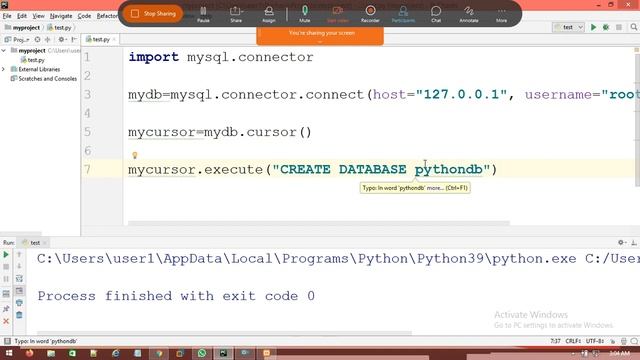Screen dimensions: 640x360
Task: Click Stop Sharing button
Action: pos(153,14)
